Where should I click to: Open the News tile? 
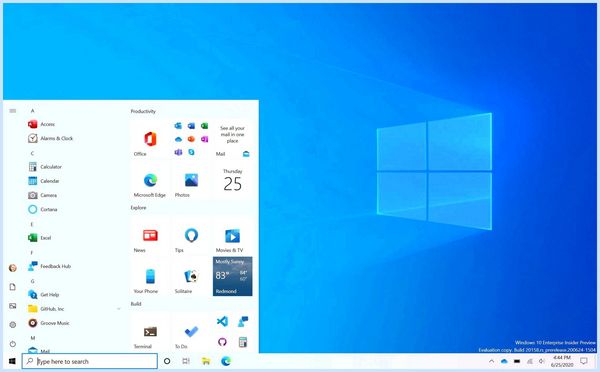pos(150,235)
